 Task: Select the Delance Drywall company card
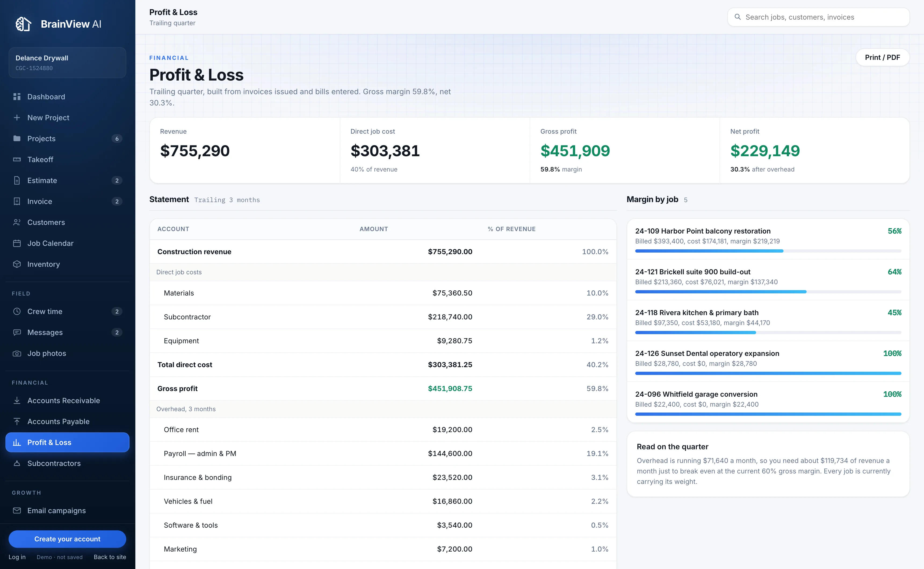[67, 63]
